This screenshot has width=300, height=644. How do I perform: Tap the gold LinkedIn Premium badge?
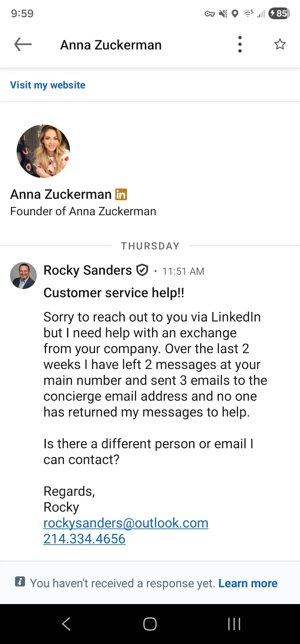121,194
